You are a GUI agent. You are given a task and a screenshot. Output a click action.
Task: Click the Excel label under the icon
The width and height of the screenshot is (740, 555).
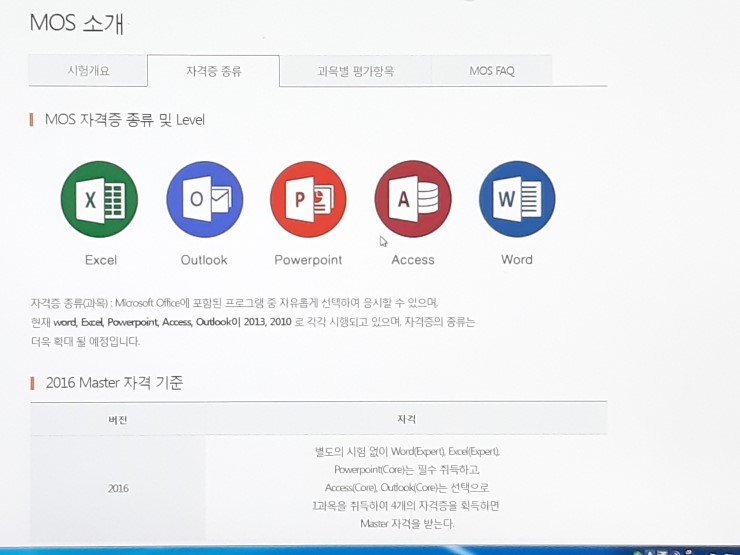click(101, 260)
